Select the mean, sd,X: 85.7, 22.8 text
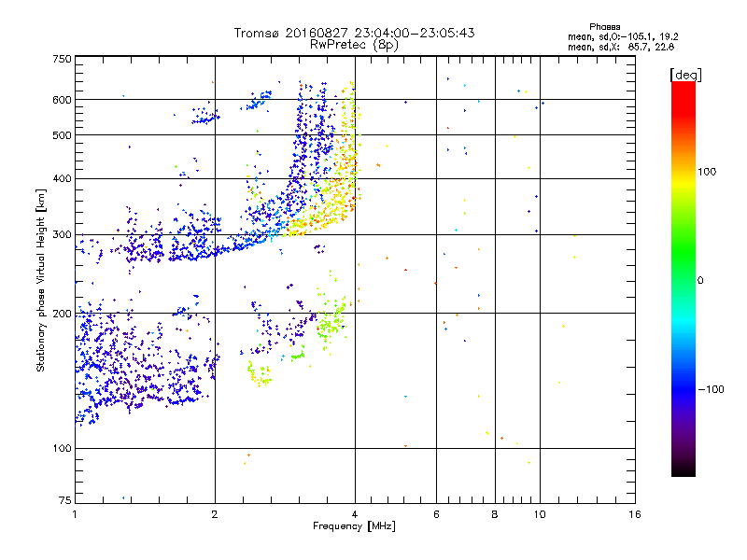The image size is (747, 560). [623, 48]
